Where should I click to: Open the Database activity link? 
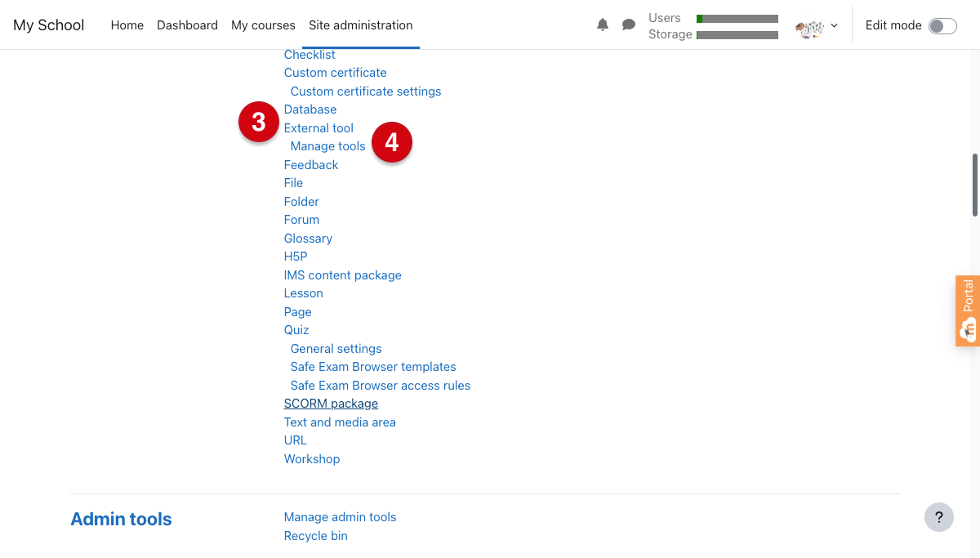(310, 109)
